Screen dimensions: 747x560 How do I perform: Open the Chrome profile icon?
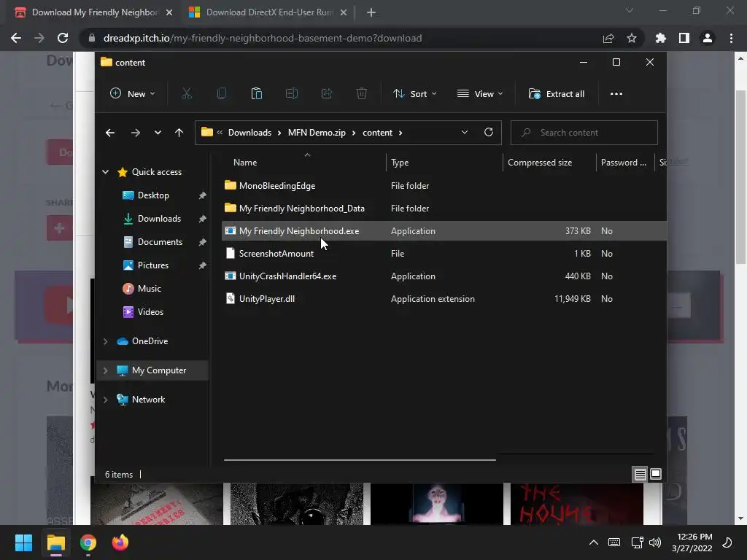pyautogui.click(x=708, y=38)
